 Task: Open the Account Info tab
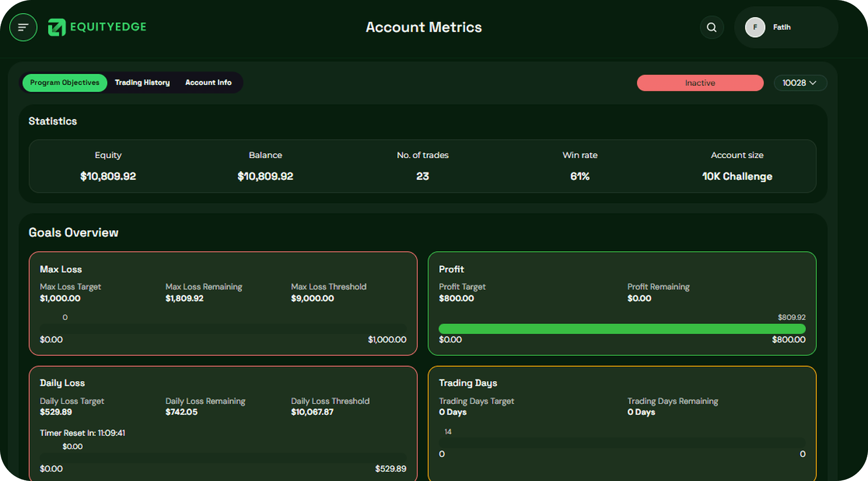pyautogui.click(x=208, y=83)
